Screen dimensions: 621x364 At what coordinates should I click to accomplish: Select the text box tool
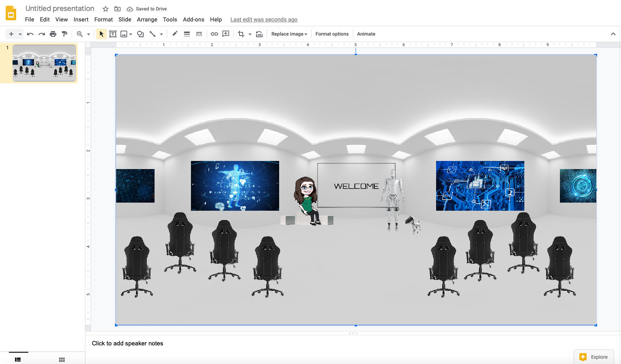tap(113, 34)
